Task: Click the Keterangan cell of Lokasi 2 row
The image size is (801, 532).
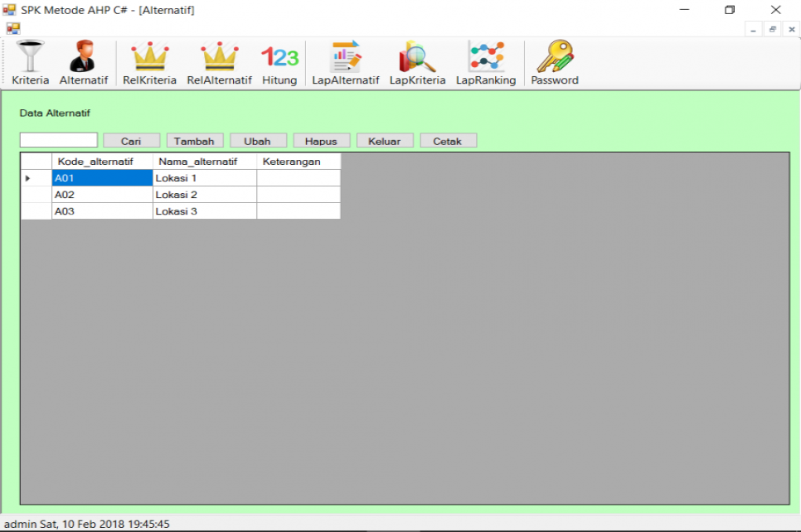Action: 299,195
